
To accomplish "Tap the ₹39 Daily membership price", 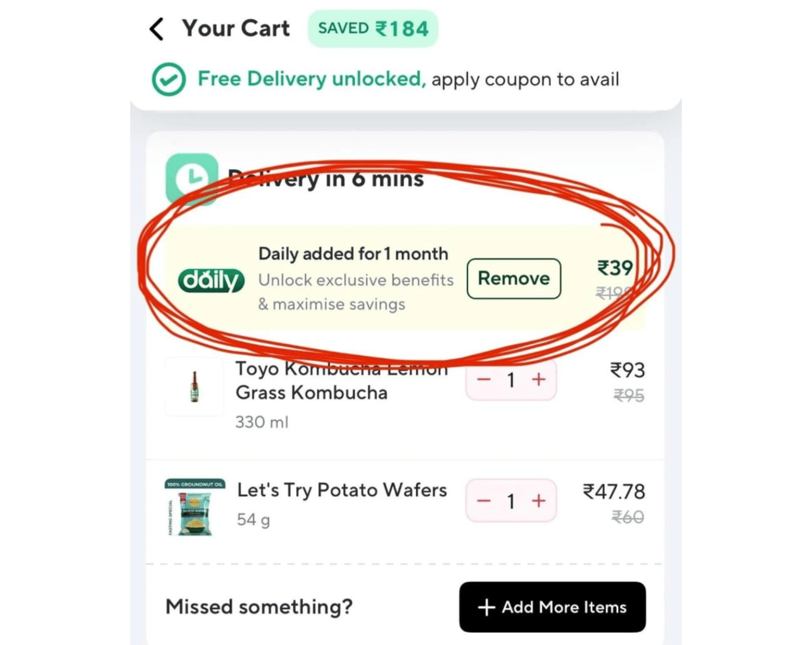I will point(615,268).
